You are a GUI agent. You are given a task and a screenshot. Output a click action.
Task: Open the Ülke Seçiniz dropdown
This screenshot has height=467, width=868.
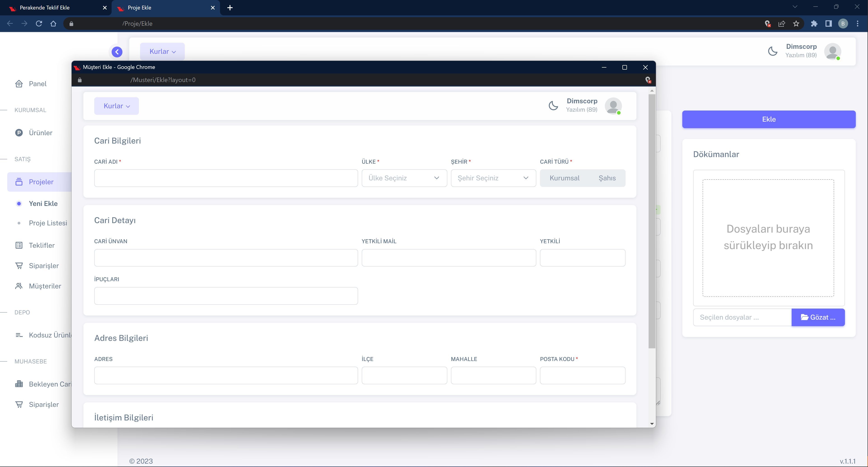coord(404,178)
